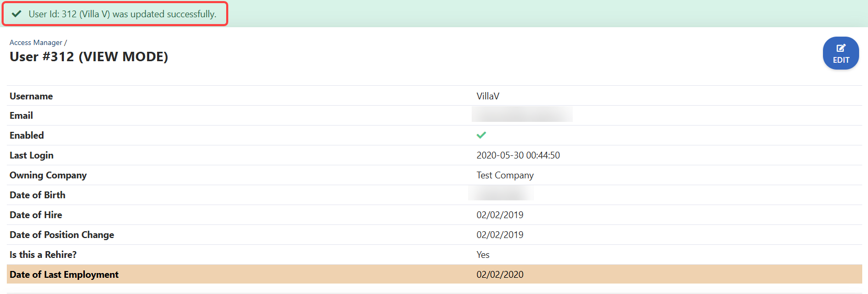Image resolution: width=868 pixels, height=294 pixels.
Task: Select the highlighted Date of Last Employment label
Action: (x=64, y=275)
